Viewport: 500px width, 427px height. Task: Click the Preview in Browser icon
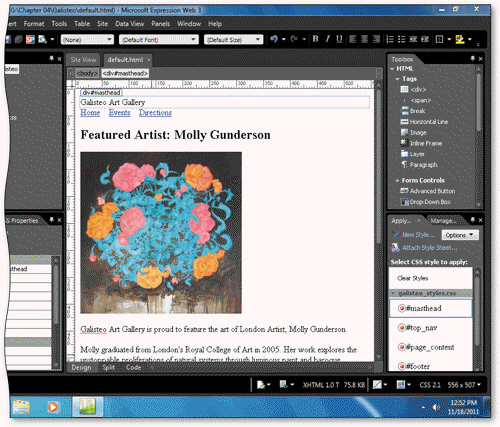(x=42, y=40)
